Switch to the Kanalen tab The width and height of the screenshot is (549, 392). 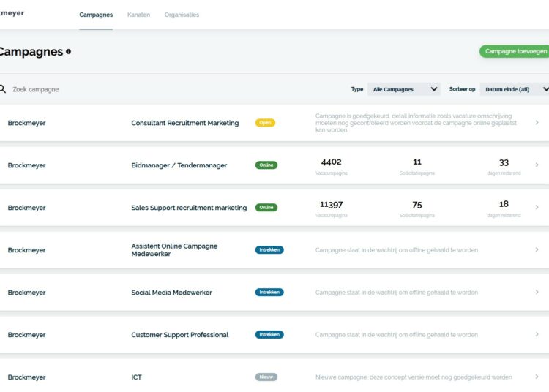(x=138, y=15)
